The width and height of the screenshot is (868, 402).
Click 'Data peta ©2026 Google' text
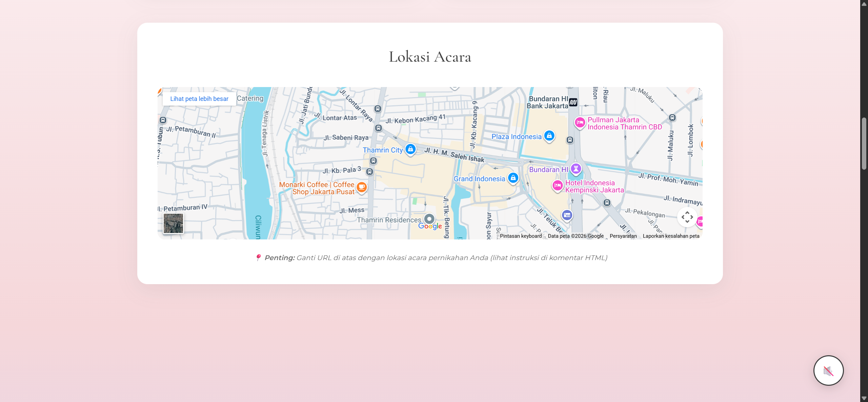tap(575, 236)
